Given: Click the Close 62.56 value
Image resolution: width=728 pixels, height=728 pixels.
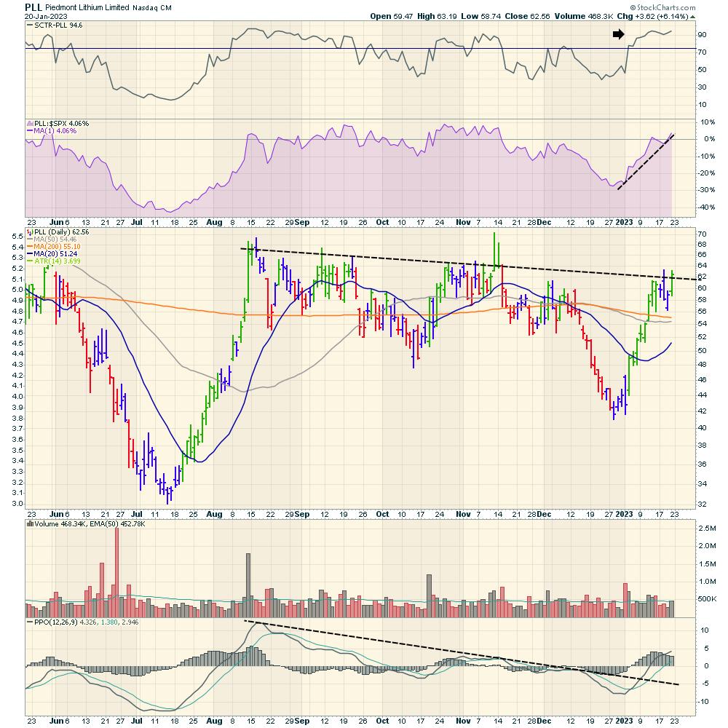Looking at the screenshot, I should [x=527, y=16].
